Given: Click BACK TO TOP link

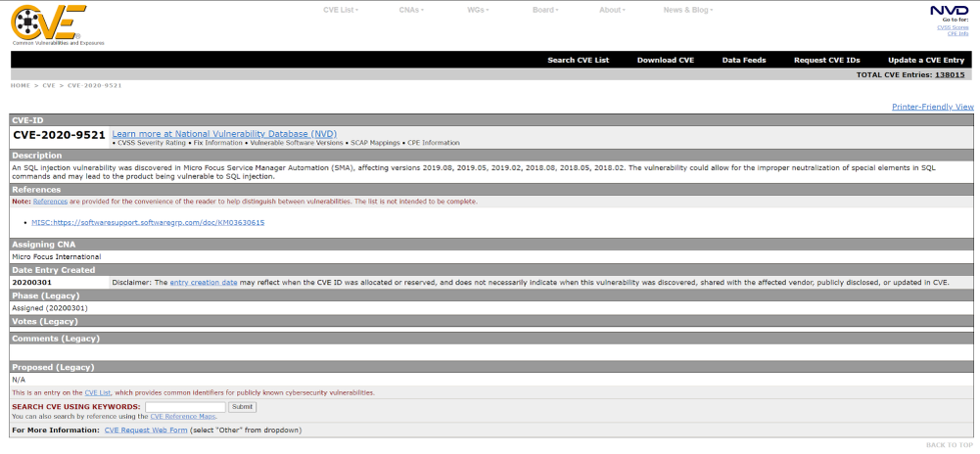Looking at the screenshot, I should [950, 444].
